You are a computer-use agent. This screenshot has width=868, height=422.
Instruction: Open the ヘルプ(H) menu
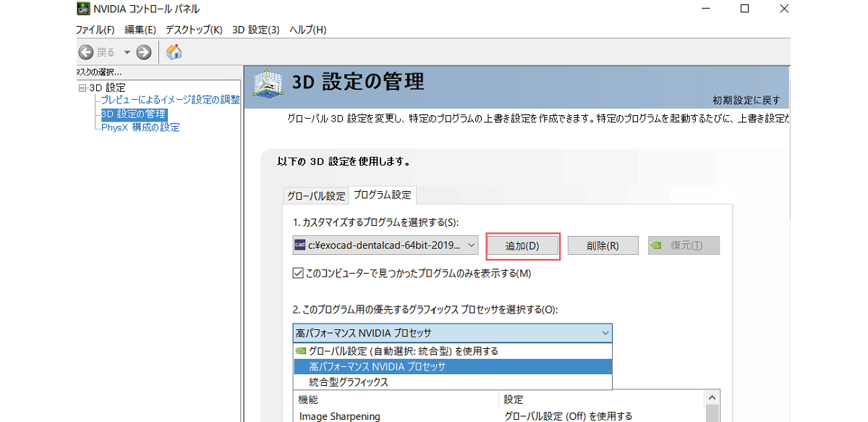[307, 30]
